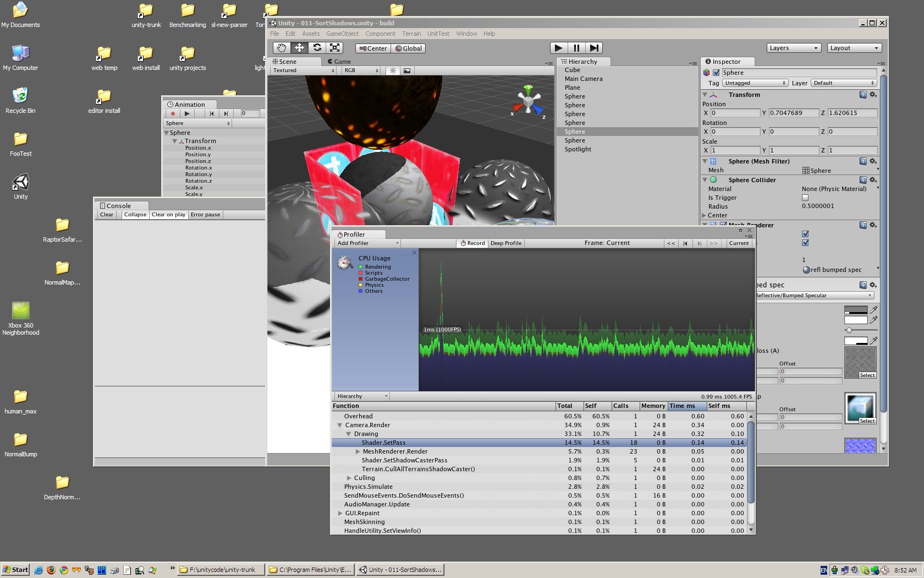Toggle scene lighting sun icon
This screenshot has height=578, width=924.
[393, 70]
